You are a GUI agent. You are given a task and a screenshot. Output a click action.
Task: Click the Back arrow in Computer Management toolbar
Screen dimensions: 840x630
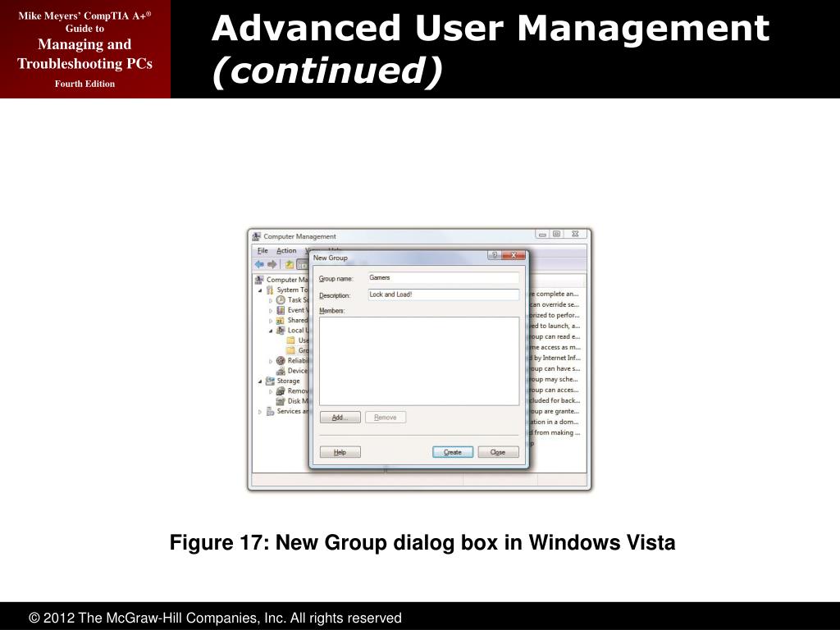[259, 264]
